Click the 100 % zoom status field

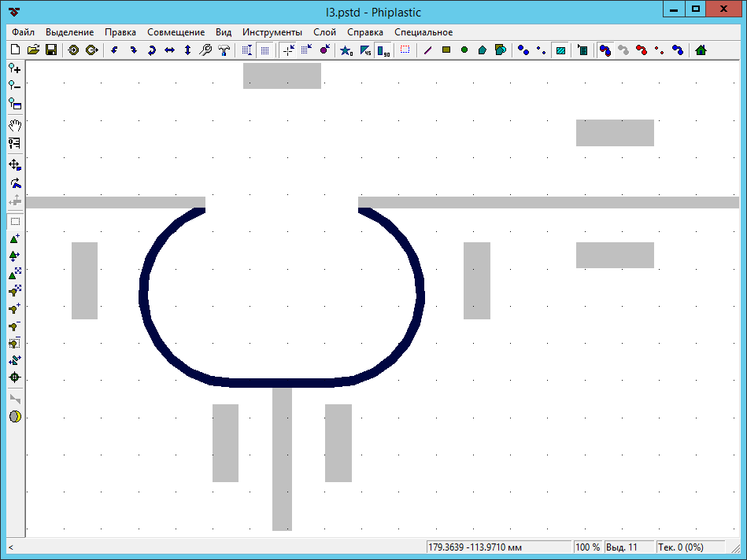pyautogui.click(x=587, y=547)
